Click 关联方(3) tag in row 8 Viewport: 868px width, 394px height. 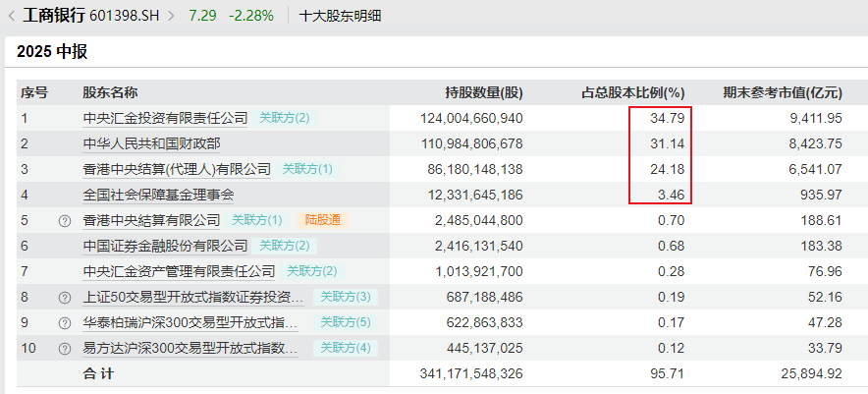coord(346,297)
